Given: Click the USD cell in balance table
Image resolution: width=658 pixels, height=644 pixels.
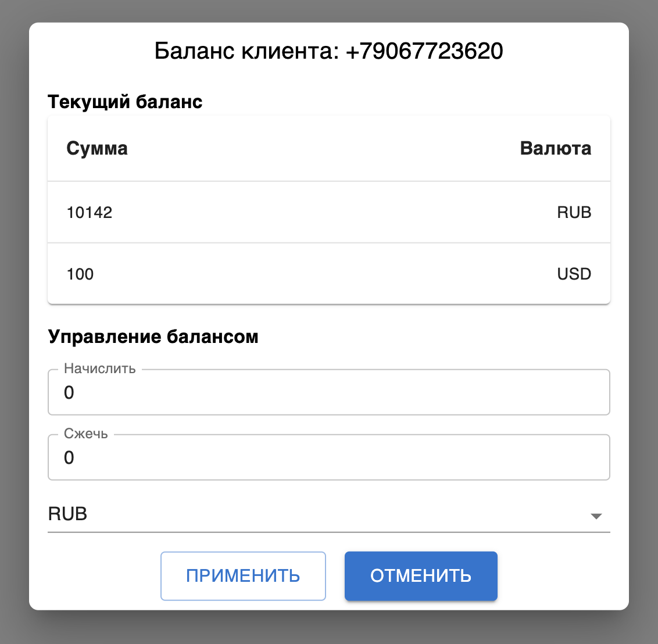Looking at the screenshot, I should point(574,274).
